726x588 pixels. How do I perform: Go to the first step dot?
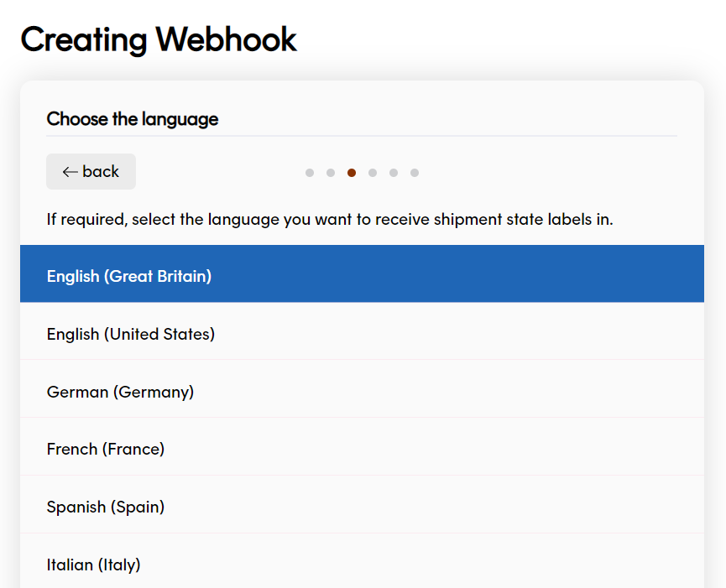point(310,173)
